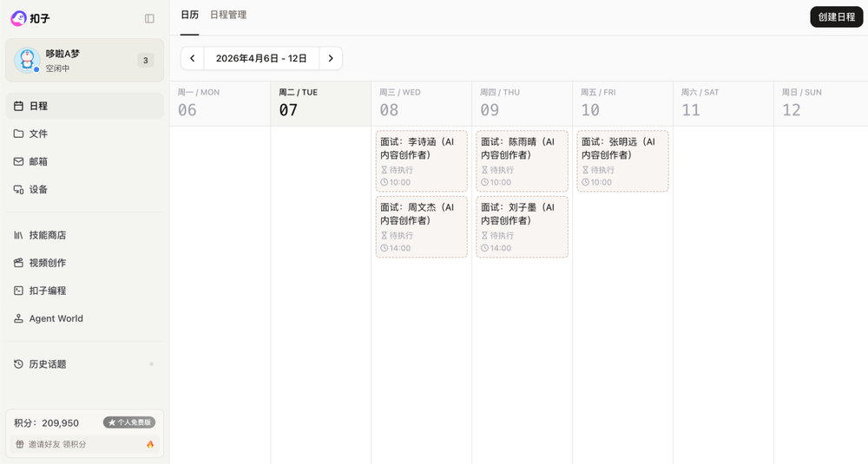The image size is (868, 464).
Task: Open 日程 in the sidebar
Action: point(85,106)
